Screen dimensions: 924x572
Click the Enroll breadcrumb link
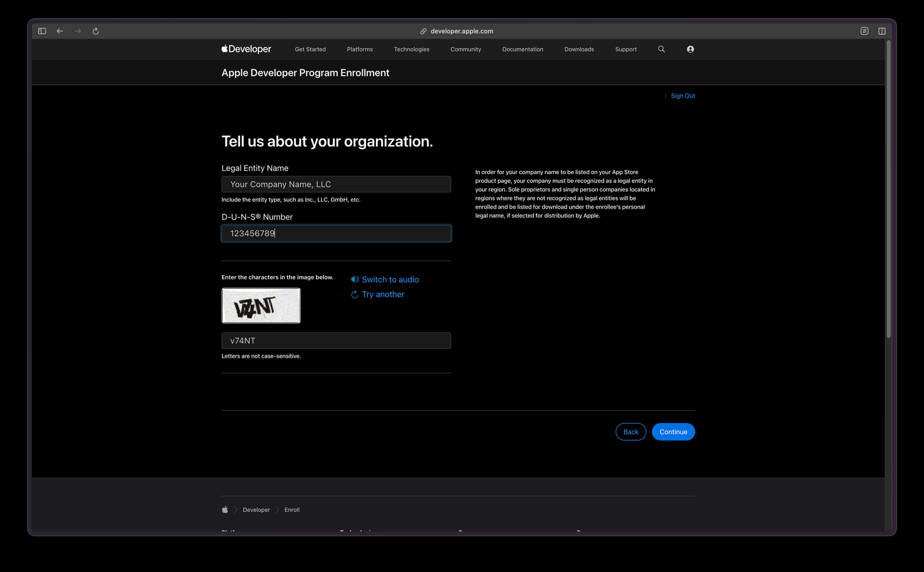pos(292,510)
